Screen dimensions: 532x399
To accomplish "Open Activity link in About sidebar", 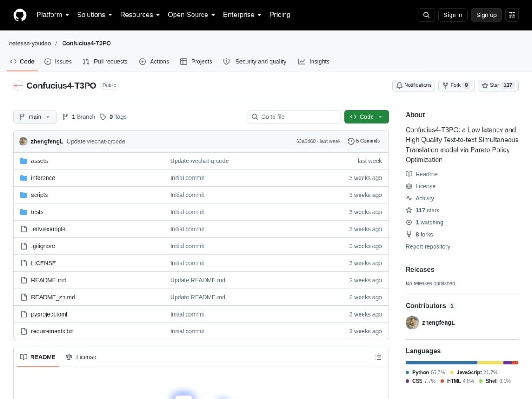I will point(420,198).
